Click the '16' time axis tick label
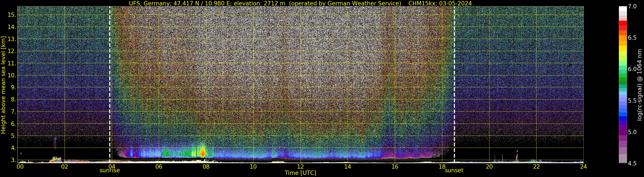 [395, 166]
